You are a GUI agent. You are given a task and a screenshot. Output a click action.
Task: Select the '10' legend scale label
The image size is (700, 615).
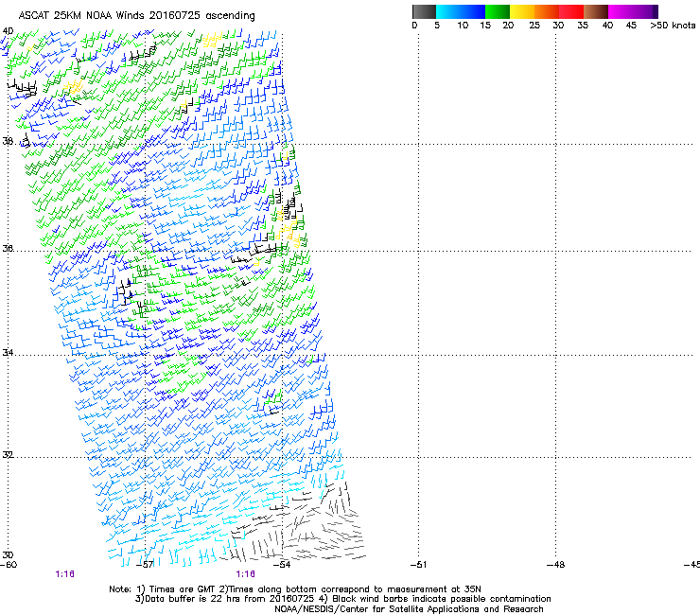(x=463, y=26)
